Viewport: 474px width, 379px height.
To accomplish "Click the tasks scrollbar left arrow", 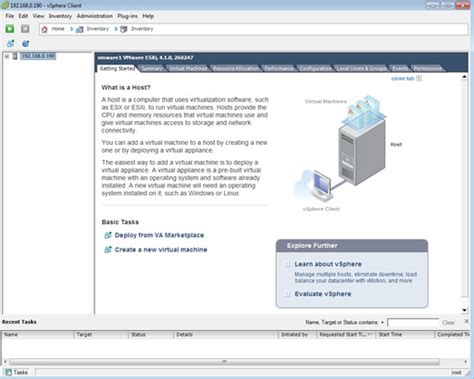I will [5, 362].
